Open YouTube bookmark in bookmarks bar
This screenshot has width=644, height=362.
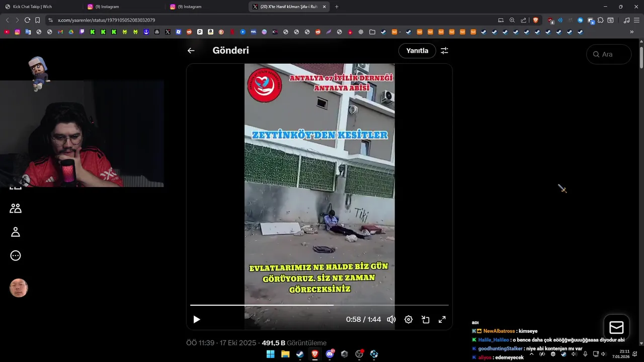[x=7, y=32]
